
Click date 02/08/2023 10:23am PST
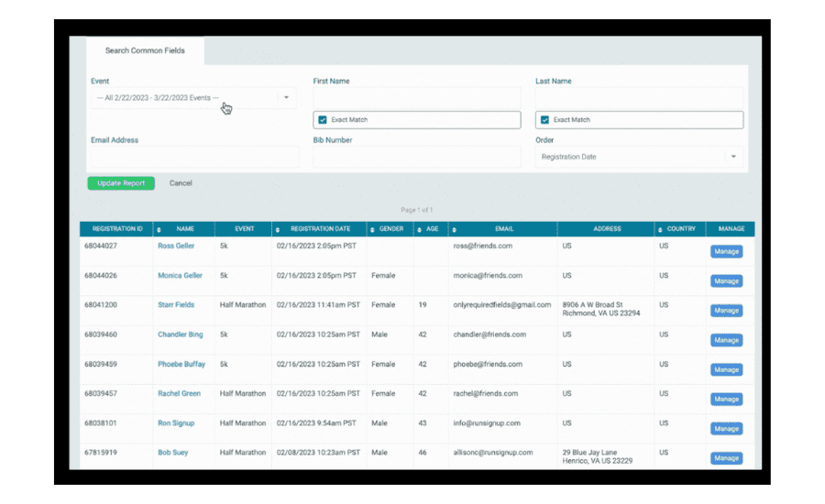tap(318, 453)
